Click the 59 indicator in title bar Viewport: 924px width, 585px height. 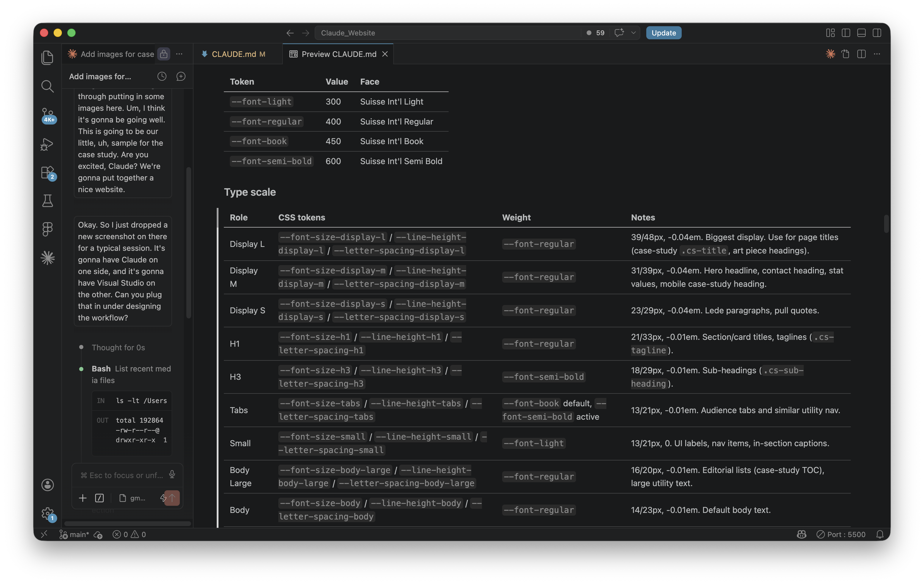click(596, 33)
